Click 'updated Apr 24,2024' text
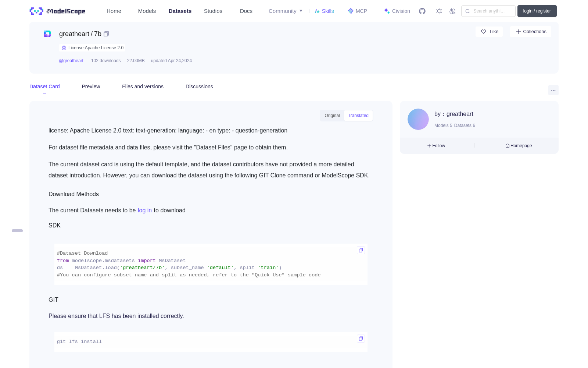 coord(171,61)
